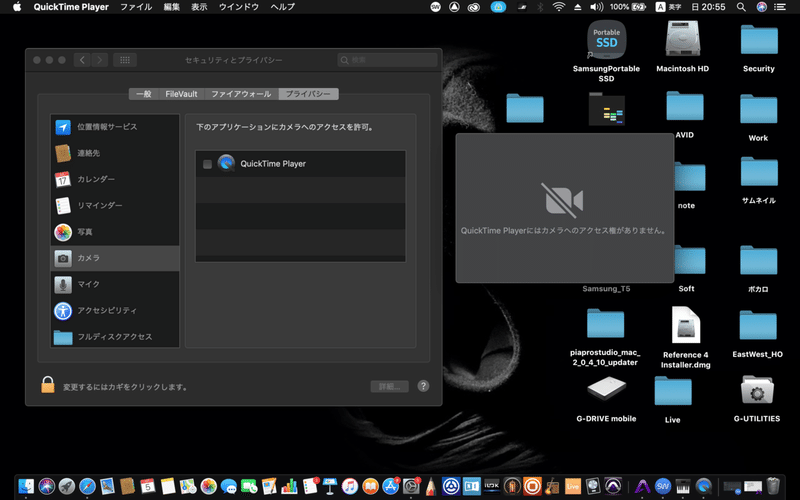Select カメラ in the privacy list
The width and height of the screenshot is (800, 500).
[115, 258]
